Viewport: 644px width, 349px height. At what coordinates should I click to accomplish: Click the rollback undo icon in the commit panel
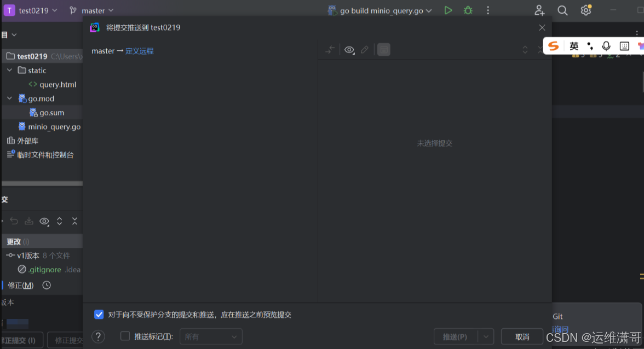coord(14,221)
